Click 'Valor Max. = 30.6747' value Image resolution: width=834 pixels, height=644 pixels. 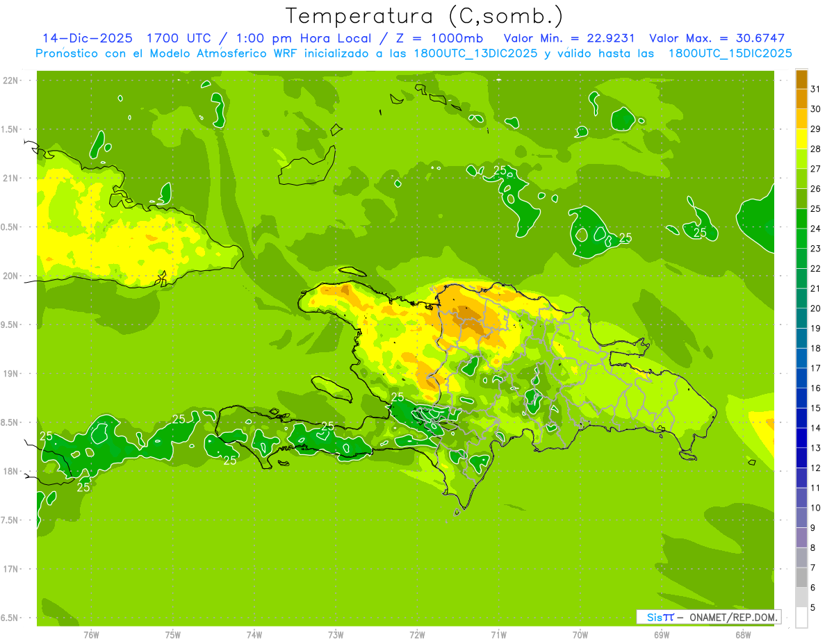point(717,38)
